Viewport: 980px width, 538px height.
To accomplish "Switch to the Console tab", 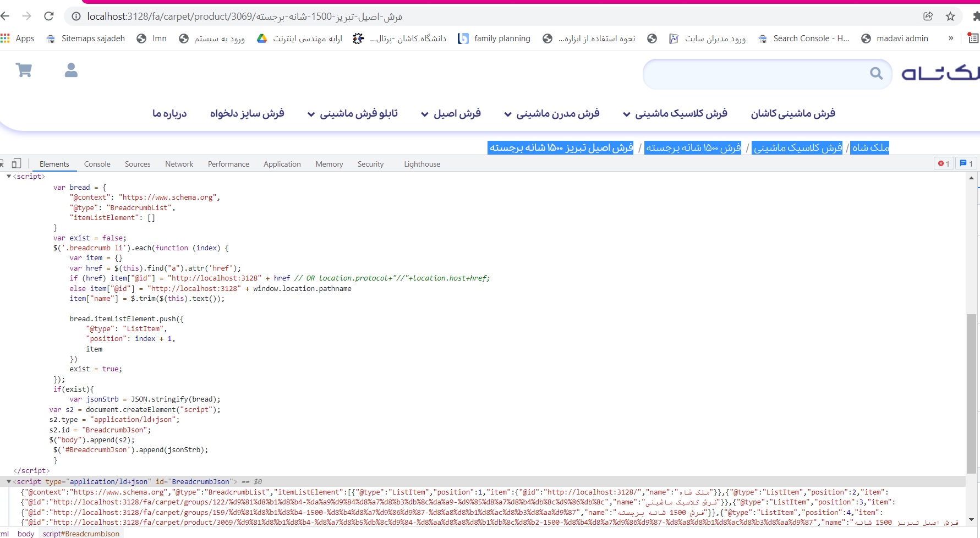I will (x=97, y=164).
